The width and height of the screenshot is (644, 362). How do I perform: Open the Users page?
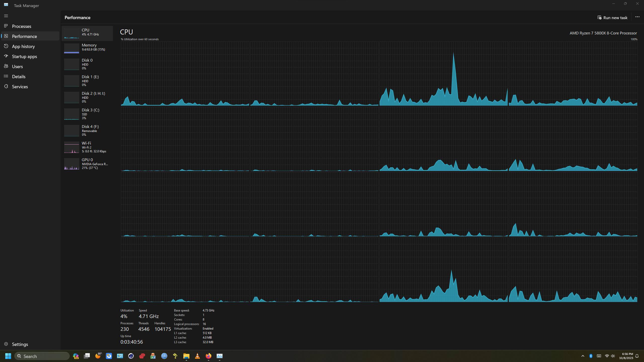[x=17, y=67]
